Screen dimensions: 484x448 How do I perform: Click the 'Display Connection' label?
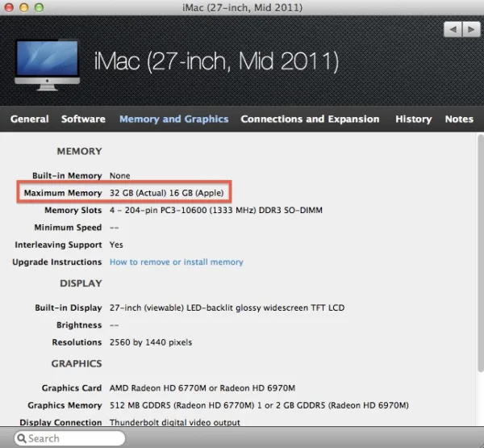click(60, 422)
